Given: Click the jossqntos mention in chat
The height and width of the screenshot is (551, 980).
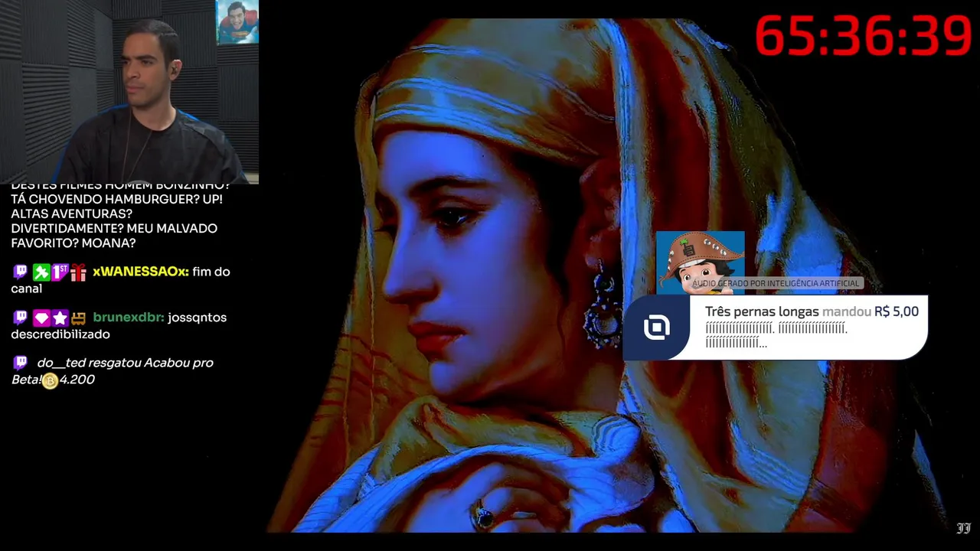Looking at the screenshot, I should 197,317.
